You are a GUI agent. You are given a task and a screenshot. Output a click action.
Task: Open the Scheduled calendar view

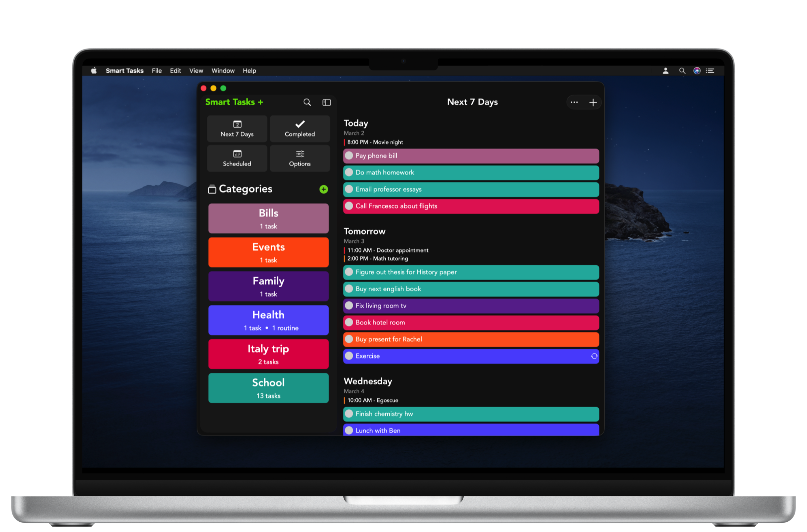[x=237, y=158]
